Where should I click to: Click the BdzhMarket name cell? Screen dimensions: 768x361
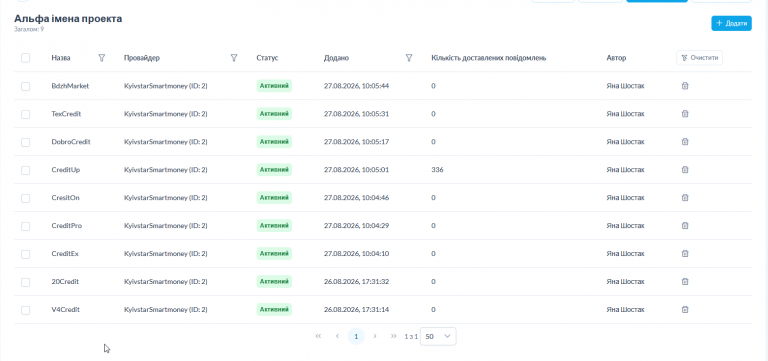pos(70,86)
